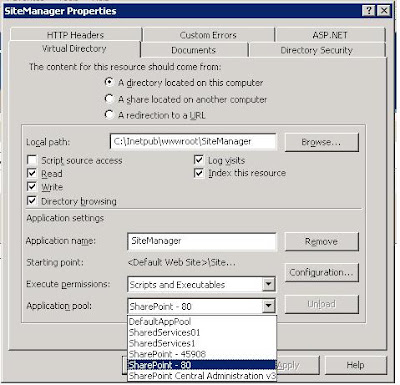The image size is (400, 385).
Task: Toggle the Log visits checkbox
Action: 199,160
